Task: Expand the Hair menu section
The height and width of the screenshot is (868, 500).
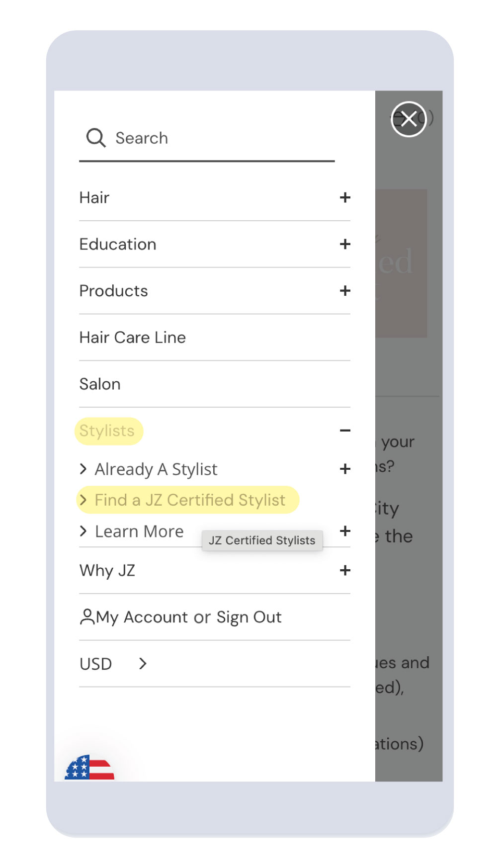Action: click(345, 197)
